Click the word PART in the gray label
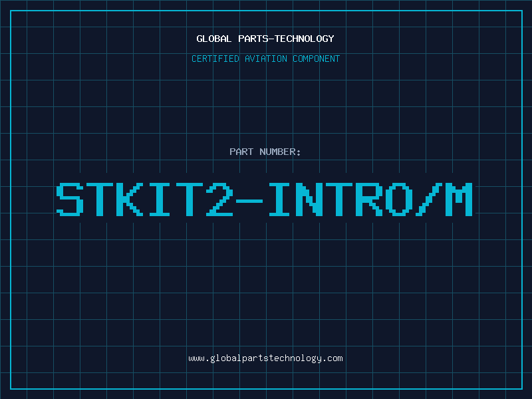The image size is (532, 399). (x=241, y=152)
